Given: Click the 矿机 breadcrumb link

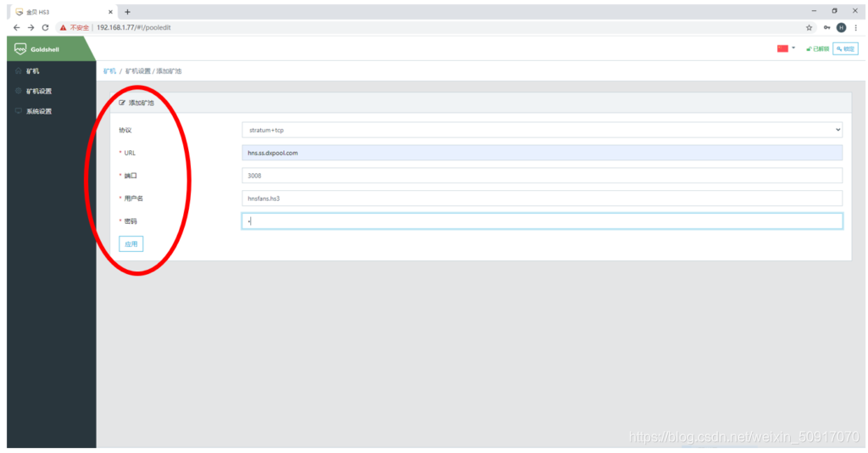Looking at the screenshot, I should (x=109, y=71).
